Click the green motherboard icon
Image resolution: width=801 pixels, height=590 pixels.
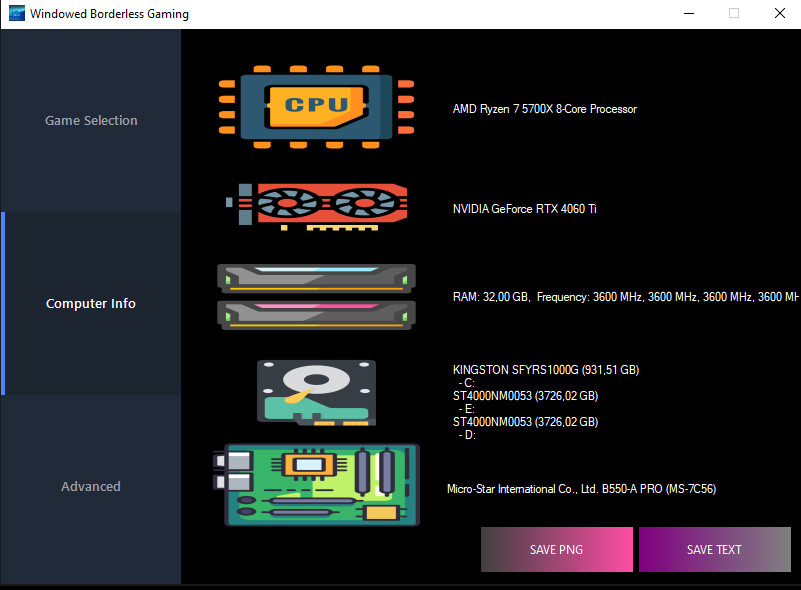(318, 485)
